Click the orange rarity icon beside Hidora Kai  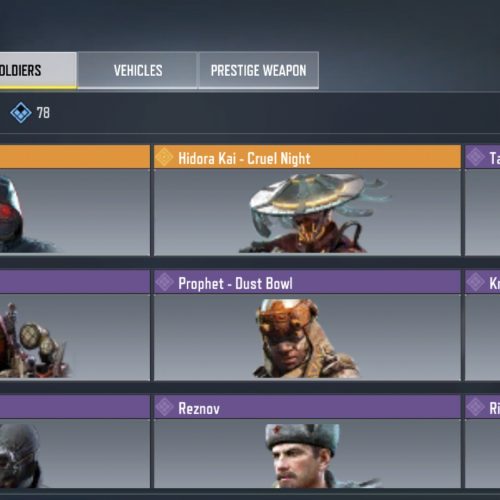pos(164,157)
